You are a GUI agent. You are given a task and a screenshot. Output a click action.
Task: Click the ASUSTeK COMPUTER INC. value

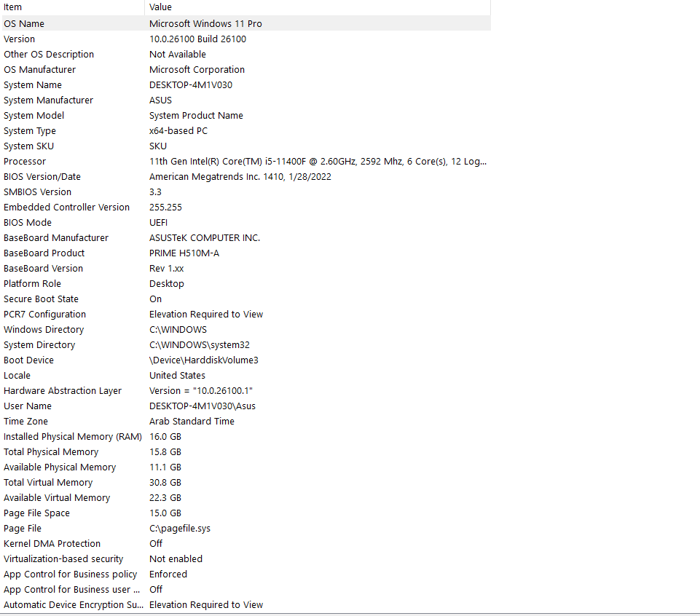pyautogui.click(x=205, y=238)
